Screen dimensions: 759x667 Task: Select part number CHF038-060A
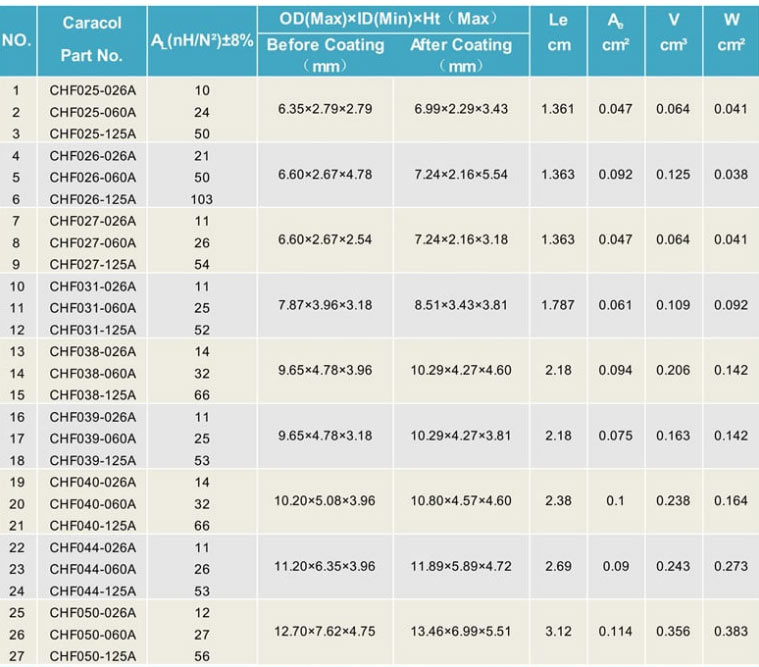92,374
